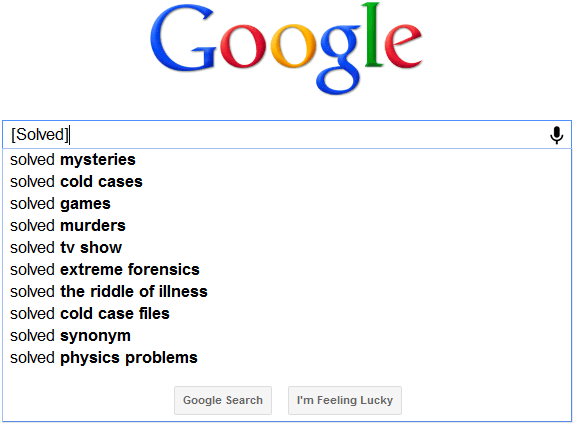Click the Google Search button
The width and height of the screenshot is (575, 425).
pyautogui.click(x=223, y=400)
